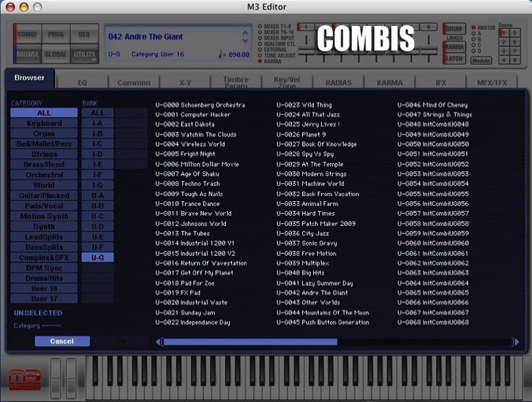
Task: Select the REALTIME CTL control assign
Action: click(260, 44)
